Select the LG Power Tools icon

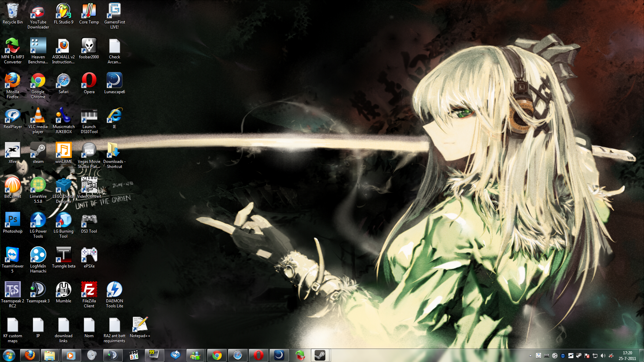coord(38,226)
